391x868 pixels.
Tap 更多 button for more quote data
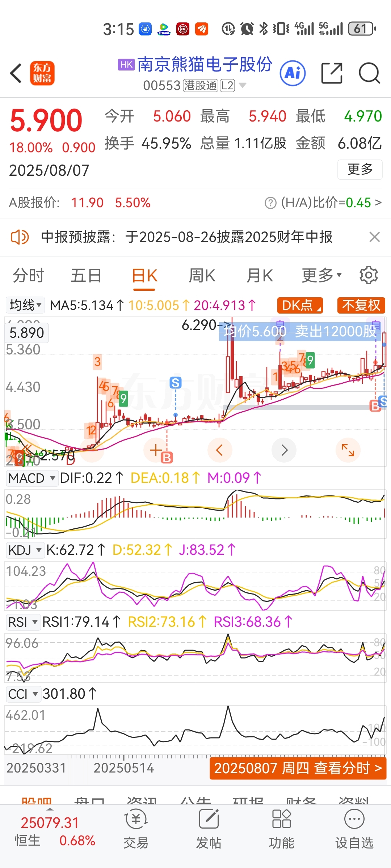pyautogui.click(x=360, y=169)
